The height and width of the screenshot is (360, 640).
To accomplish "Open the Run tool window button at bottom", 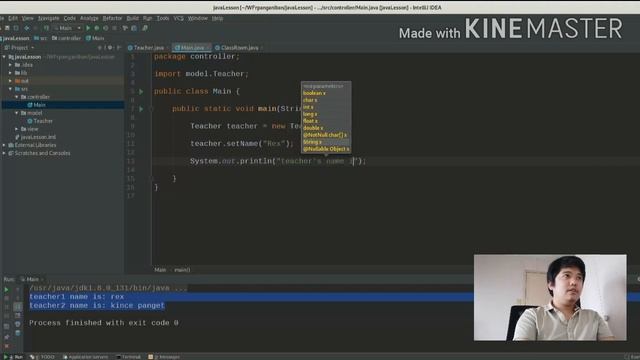I will click(x=14, y=357).
